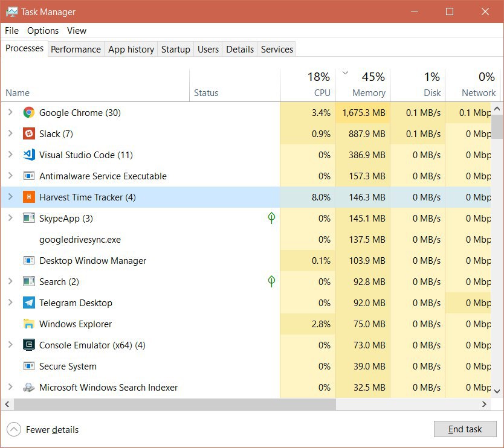504x448 pixels.
Task: Click the Microsoft Windows Search Indexer icon
Action: 29,387
